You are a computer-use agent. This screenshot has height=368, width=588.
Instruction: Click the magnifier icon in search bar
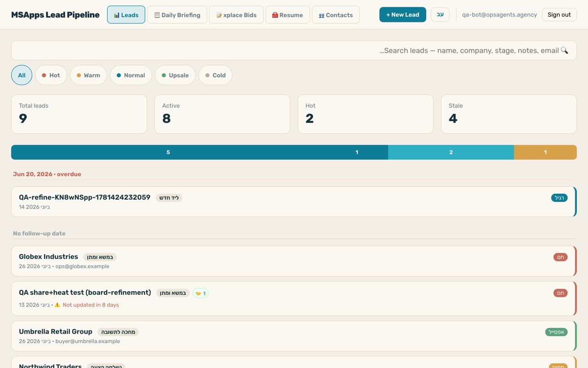point(565,51)
